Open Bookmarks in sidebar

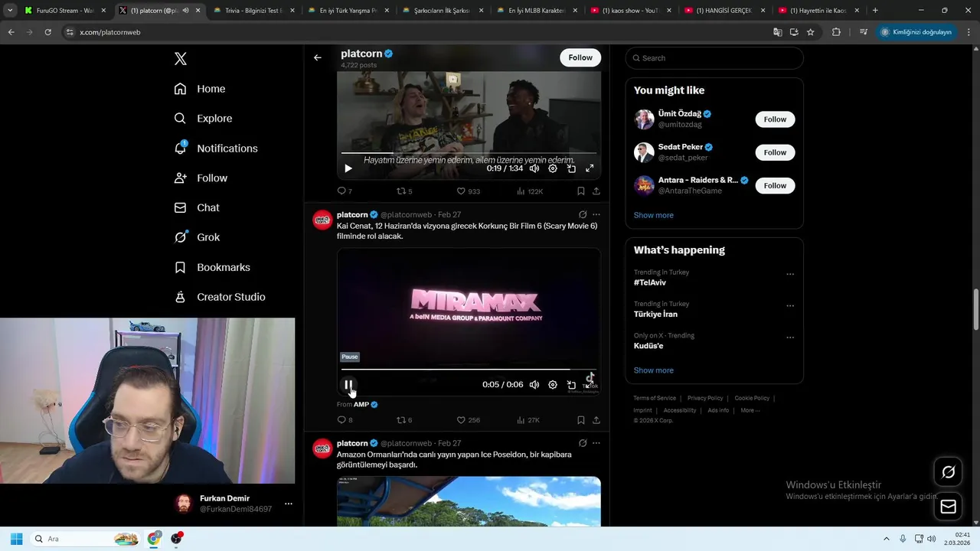point(212,267)
